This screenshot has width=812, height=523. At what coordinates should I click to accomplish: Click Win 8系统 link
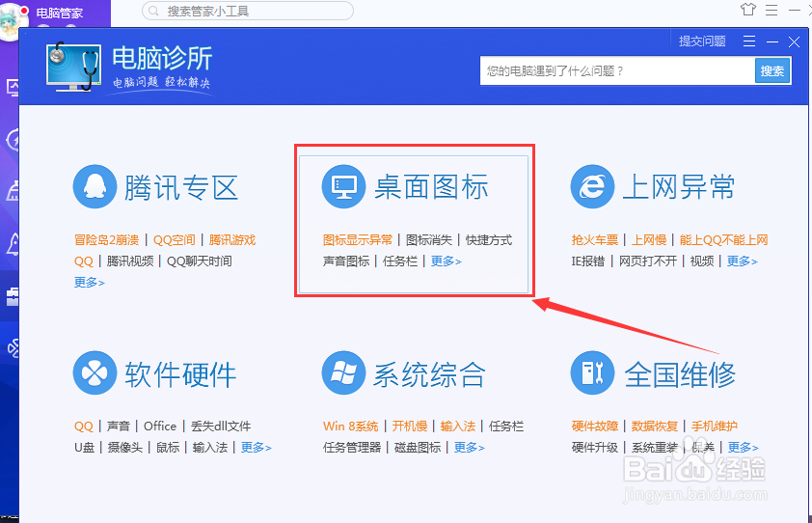tap(351, 427)
